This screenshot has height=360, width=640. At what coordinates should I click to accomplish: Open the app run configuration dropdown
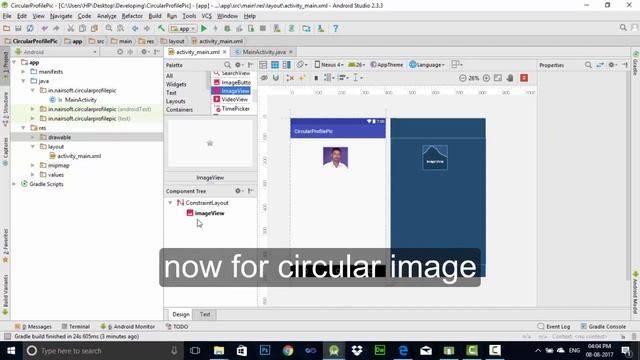click(x=183, y=29)
